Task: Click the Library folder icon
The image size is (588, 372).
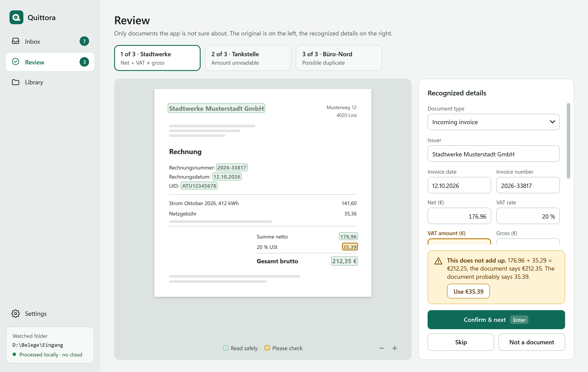Action: [x=16, y=82]
